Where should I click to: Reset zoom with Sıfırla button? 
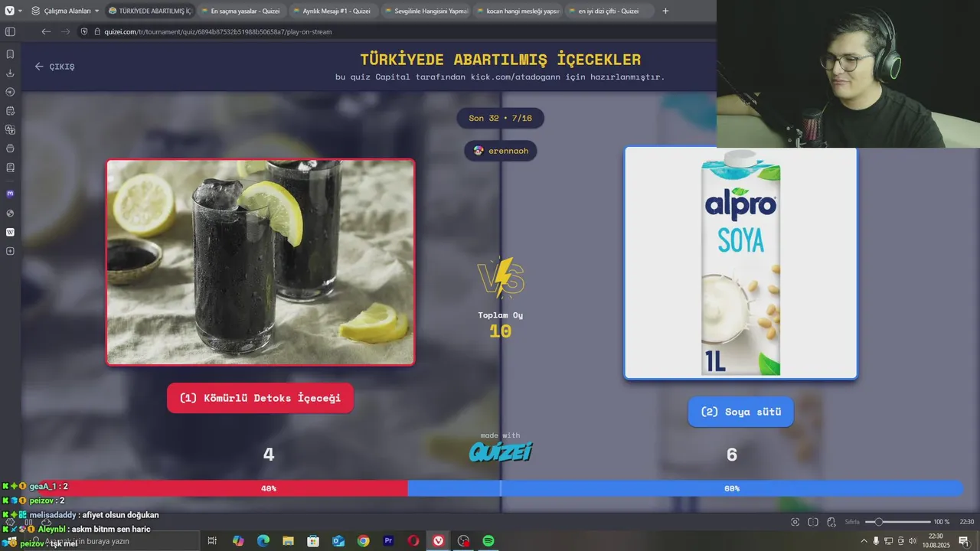(x=852, y=522)
